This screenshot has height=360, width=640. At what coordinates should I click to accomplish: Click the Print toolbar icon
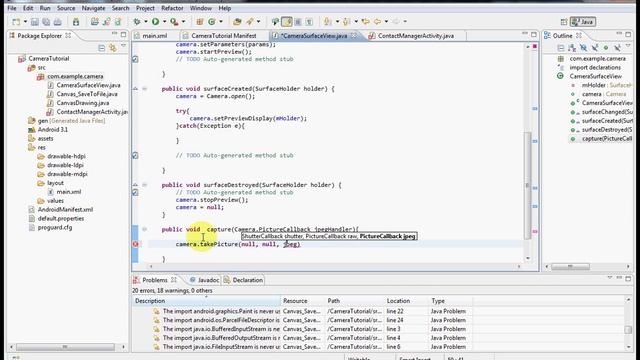point(58,22)
